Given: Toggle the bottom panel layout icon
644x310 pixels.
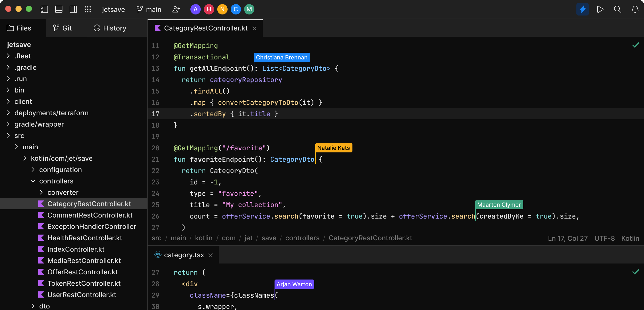Looking at the screenshot, I should pos(59,10).
